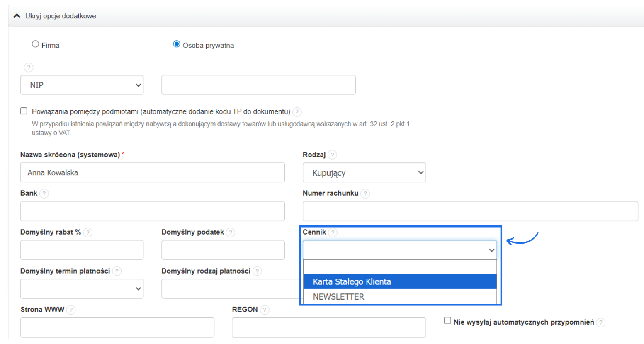Open the Domyślny termin płatności dropdown
The image size is (644, 344).
[x=82, y=289]
